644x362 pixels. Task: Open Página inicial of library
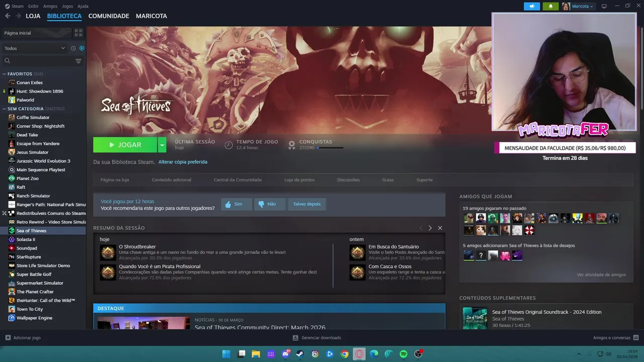tap(36, 33)
